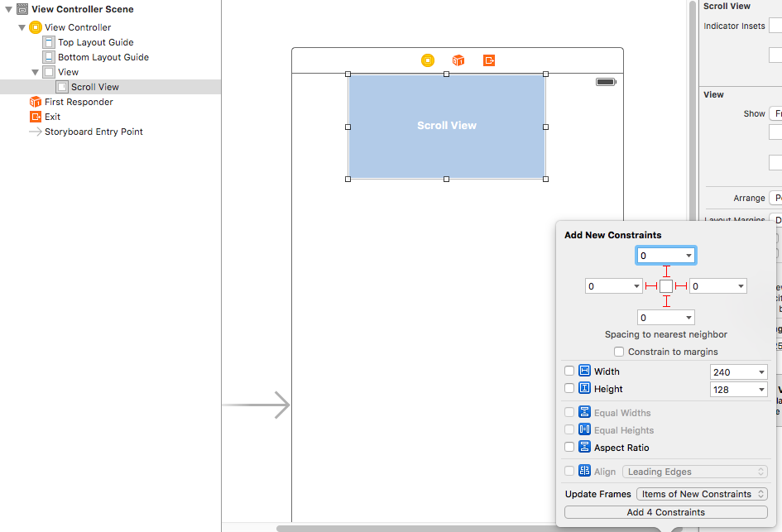Select Storyboard Entry Point in the outline
Image resolution: width=782 pixels, height=532 pixels.
86,132
